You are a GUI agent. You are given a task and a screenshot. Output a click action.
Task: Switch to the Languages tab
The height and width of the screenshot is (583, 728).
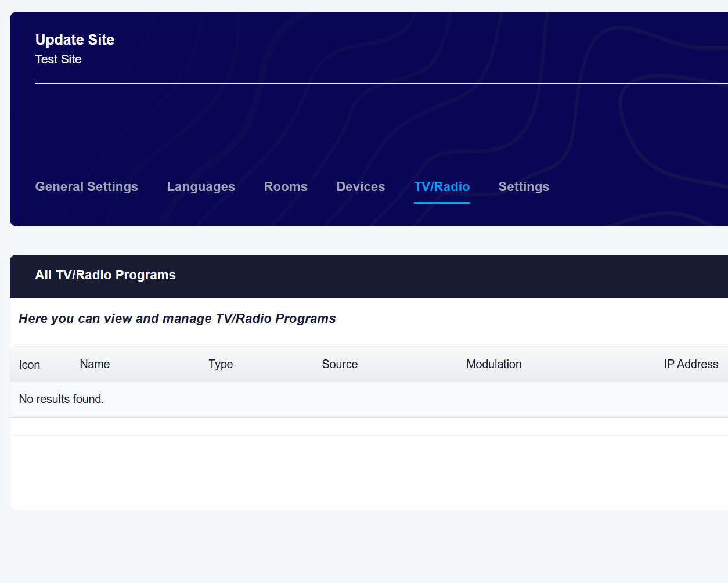201,187
